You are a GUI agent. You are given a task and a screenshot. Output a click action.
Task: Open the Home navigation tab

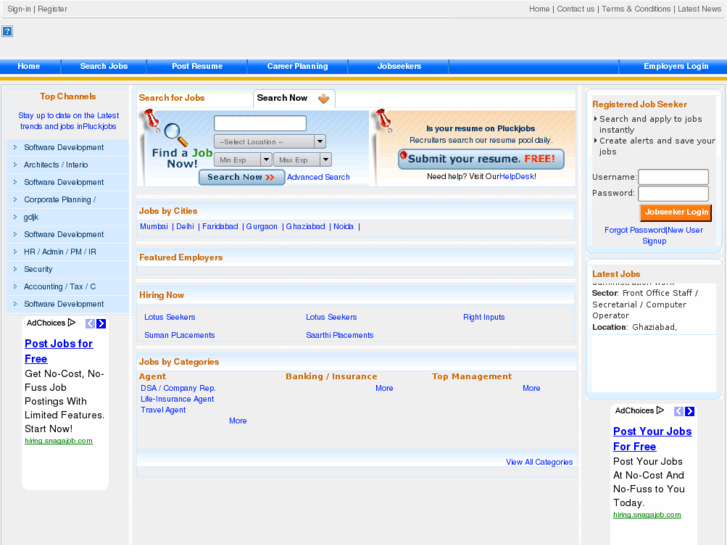pos(29,66)
